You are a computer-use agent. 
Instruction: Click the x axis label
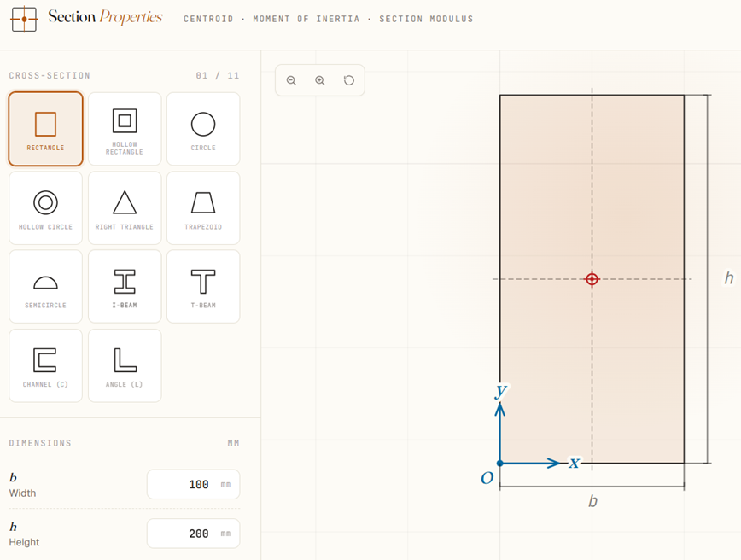pyautogui.click(x=574, y=462)
